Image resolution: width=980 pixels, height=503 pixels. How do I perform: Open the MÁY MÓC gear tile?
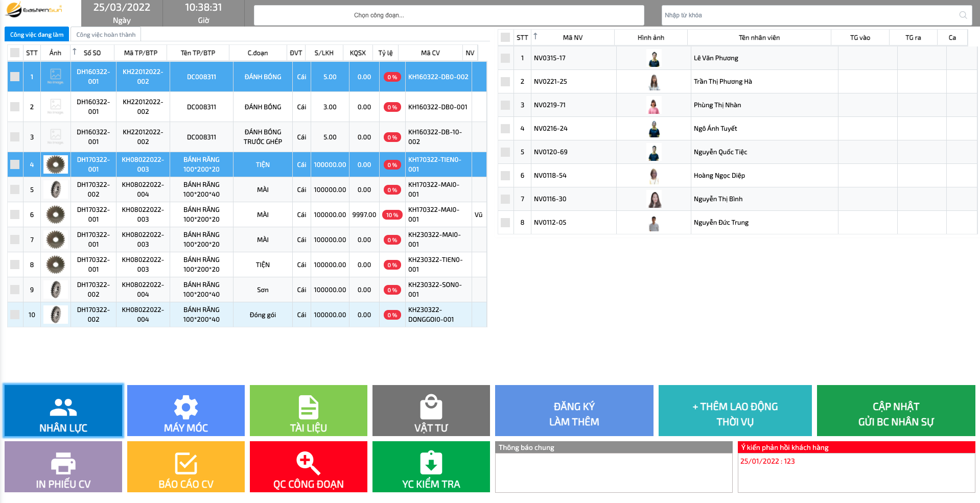[185, 411]
